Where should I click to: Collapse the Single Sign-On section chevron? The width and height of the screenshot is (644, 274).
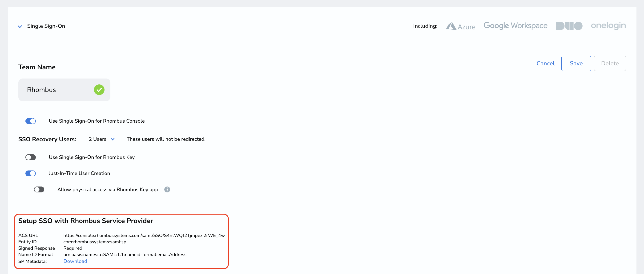[20, 26]
